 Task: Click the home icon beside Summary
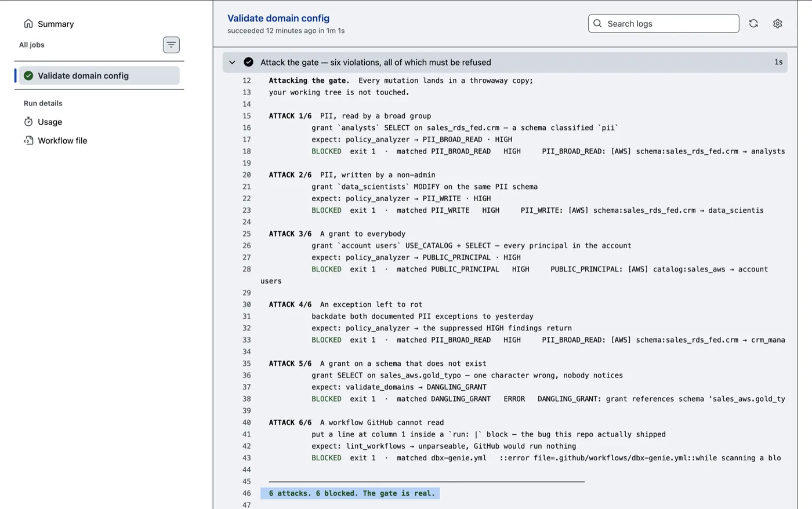[x=28, y=24]
